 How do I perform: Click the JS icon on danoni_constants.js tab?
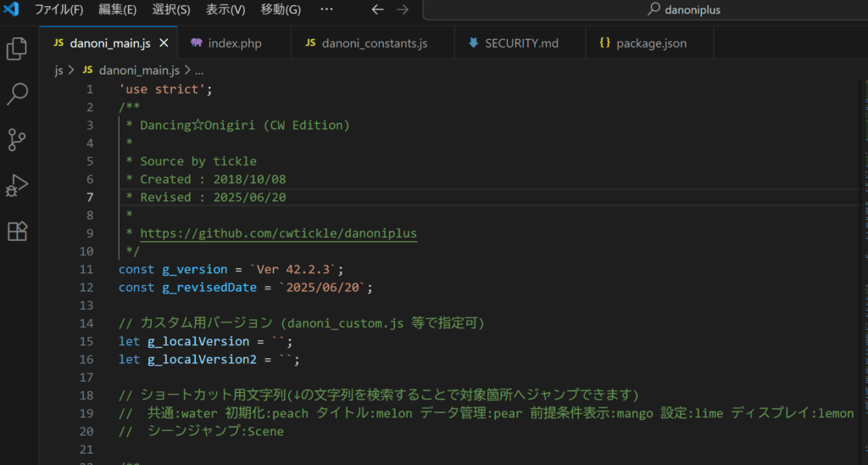[310, 42]
